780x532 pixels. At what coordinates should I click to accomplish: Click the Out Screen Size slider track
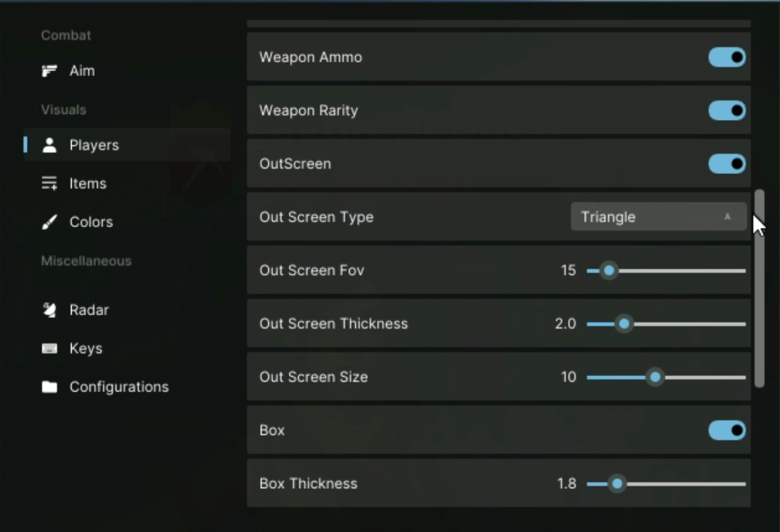tap(701, 377)
